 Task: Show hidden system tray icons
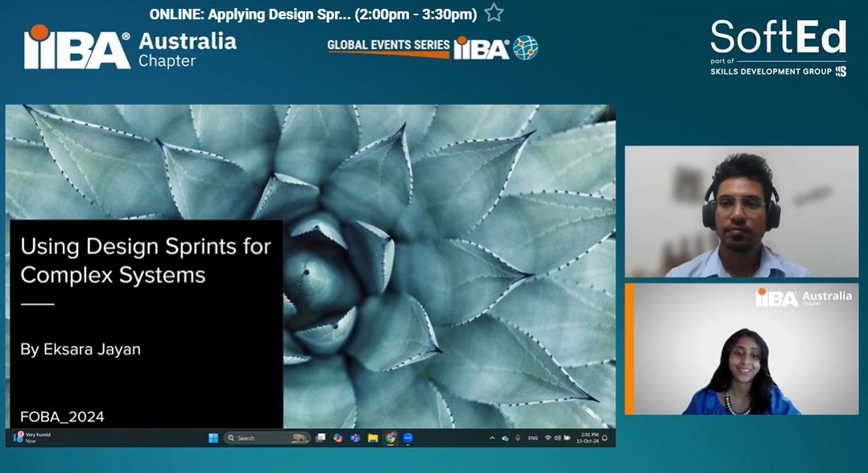[x=492, y=438]
